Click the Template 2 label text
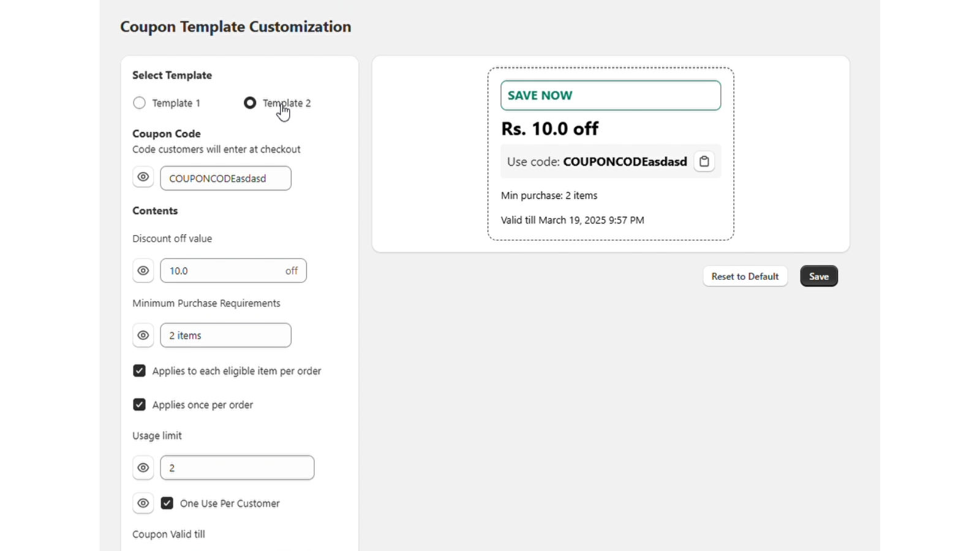This screenshot has width=980, height=551. 287,103
